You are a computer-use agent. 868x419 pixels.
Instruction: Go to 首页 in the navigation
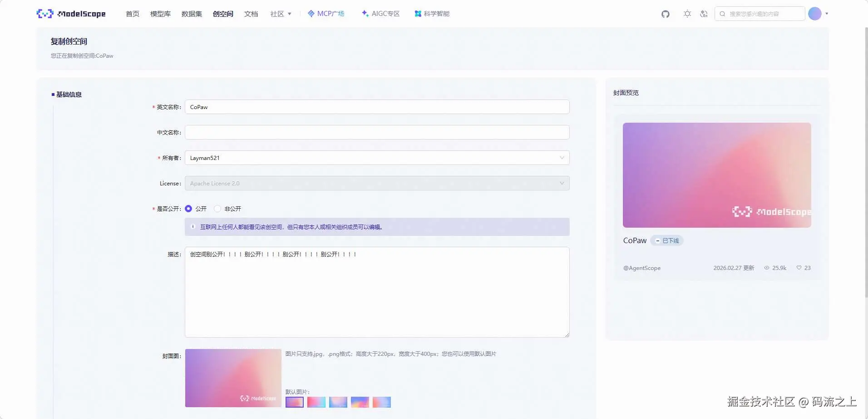coord(133,14)
